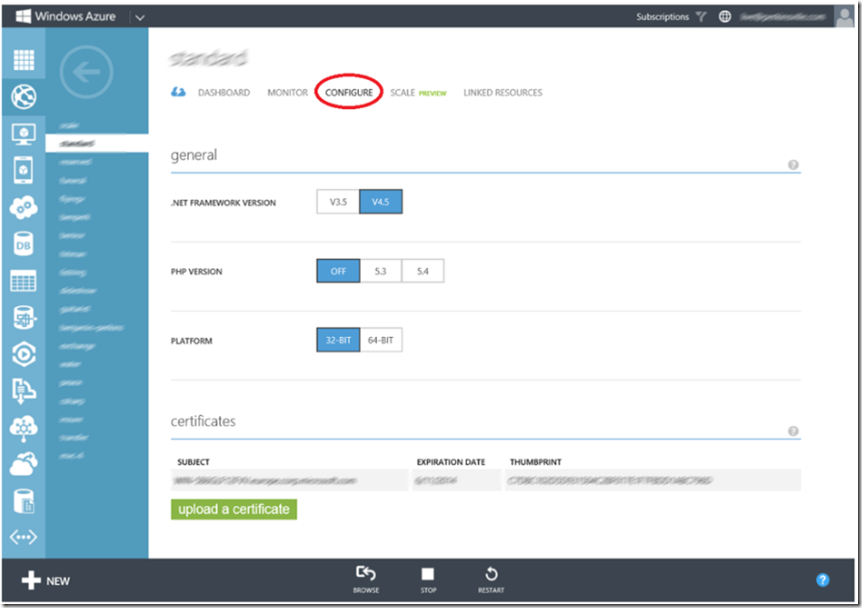This screenshot has width=862, height=608.
Task: Open the Service Bus document-arrow icon
Action: click(x=24, y=391)
